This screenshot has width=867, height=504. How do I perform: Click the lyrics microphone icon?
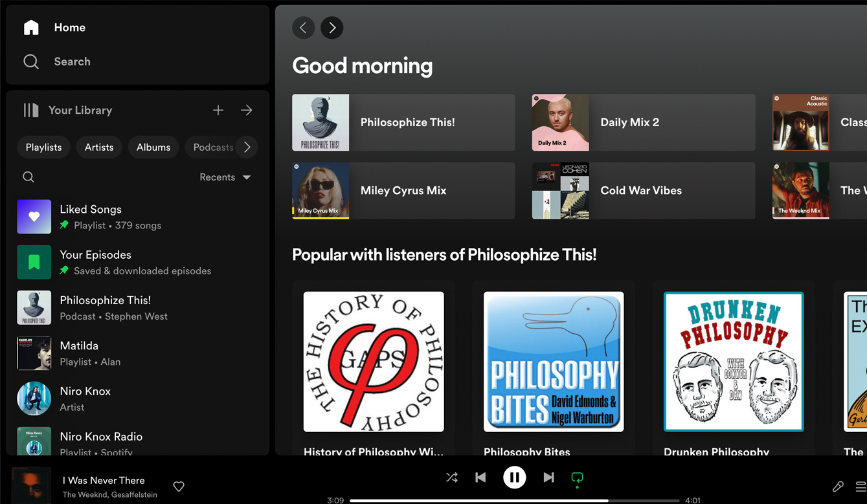tap(838, 487)
